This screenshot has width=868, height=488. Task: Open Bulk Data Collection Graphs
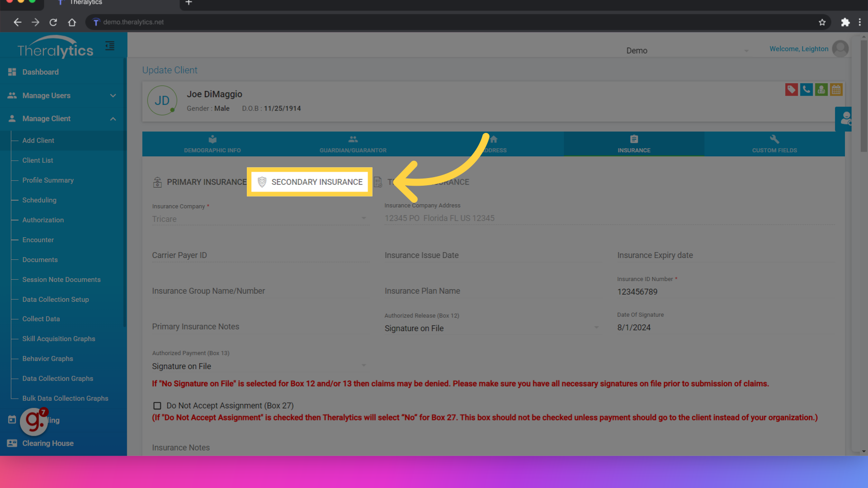point(66,399)
